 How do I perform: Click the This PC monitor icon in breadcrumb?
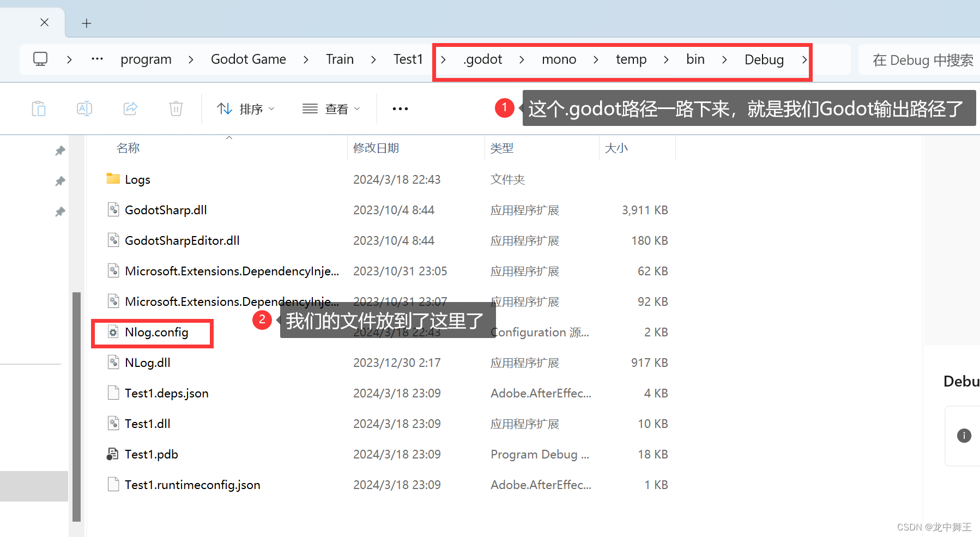pos(40,59)
